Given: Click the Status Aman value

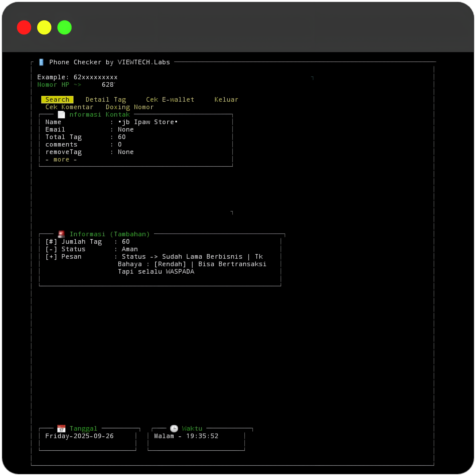Looking at the screenshot, I should 130,249.
